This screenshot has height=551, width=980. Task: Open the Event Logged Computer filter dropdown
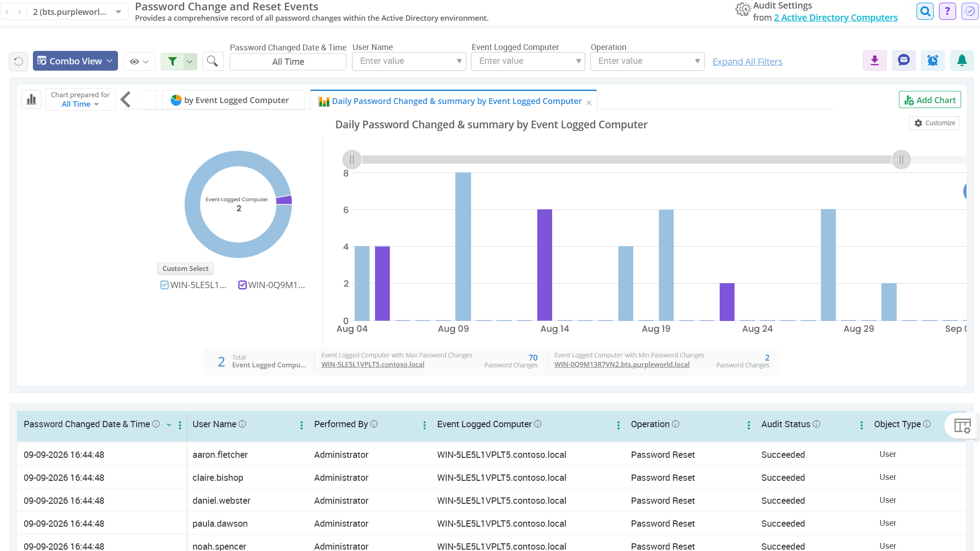[528, 61]
